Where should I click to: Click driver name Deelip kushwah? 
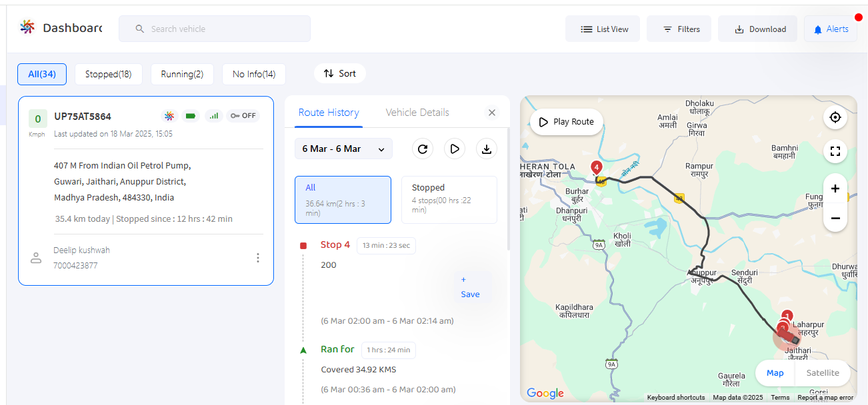click(x=81, y=250)
